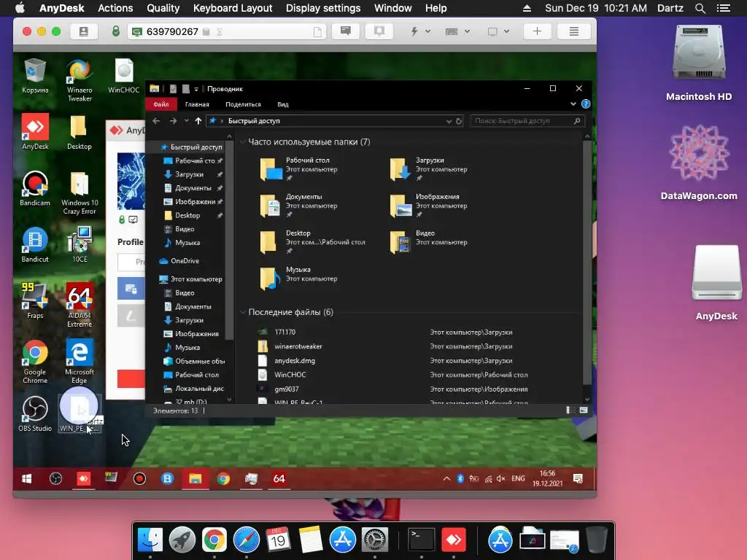Open notification center in Windows taskbar
Screen dimensions: 747x560
[x=578, y=478]
